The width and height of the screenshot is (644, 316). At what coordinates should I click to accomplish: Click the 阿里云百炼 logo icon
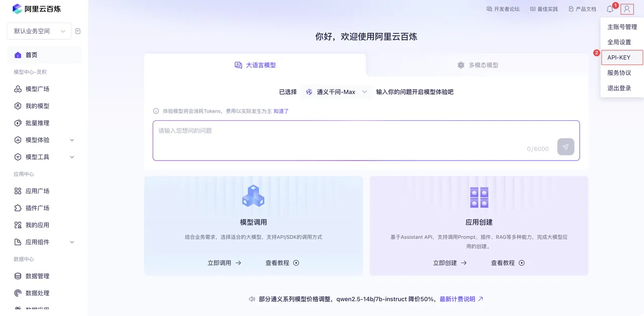click(x=18, y=9)
